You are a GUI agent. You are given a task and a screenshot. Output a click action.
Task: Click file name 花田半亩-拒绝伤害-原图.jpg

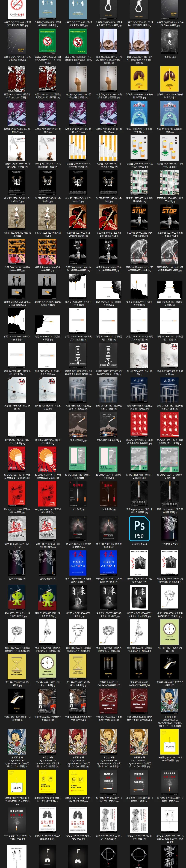(x=48, y=269)
